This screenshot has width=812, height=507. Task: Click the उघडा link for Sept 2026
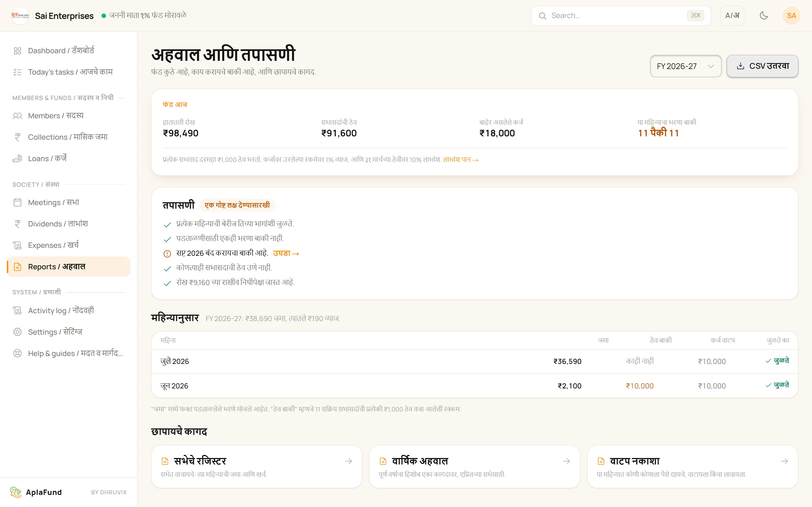click(286, 253)
